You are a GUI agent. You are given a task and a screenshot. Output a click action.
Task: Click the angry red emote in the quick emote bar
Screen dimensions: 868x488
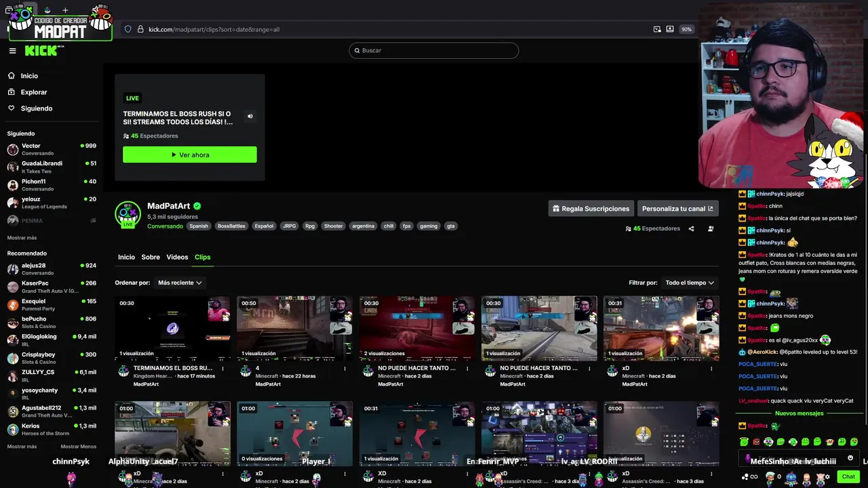[756, 442]
